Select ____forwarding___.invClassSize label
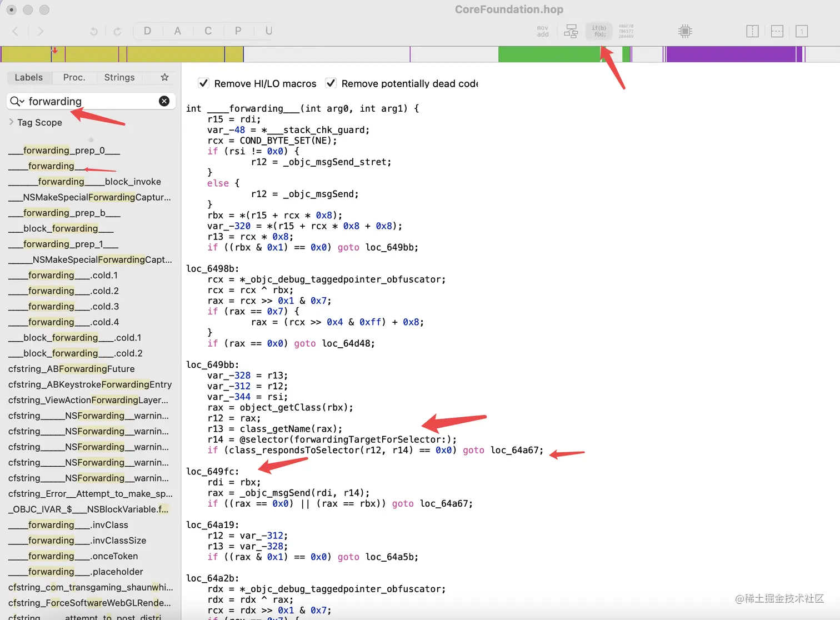 (x=77, y=540)
